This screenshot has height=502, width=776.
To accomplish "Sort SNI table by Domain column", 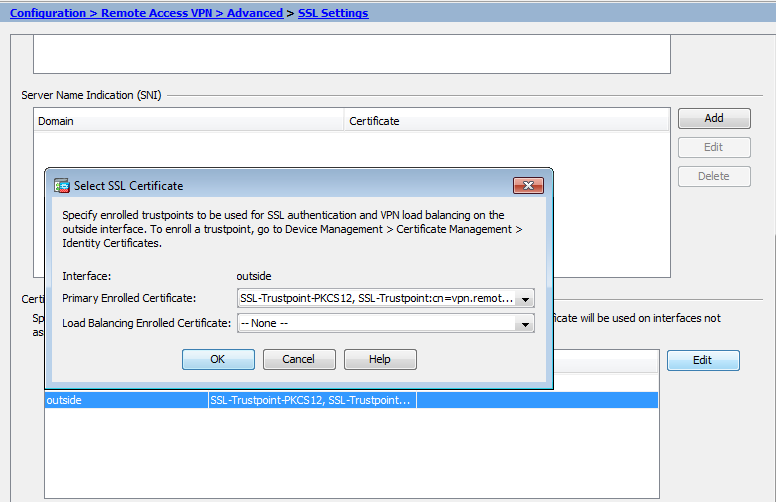I will tap(189, 121).
